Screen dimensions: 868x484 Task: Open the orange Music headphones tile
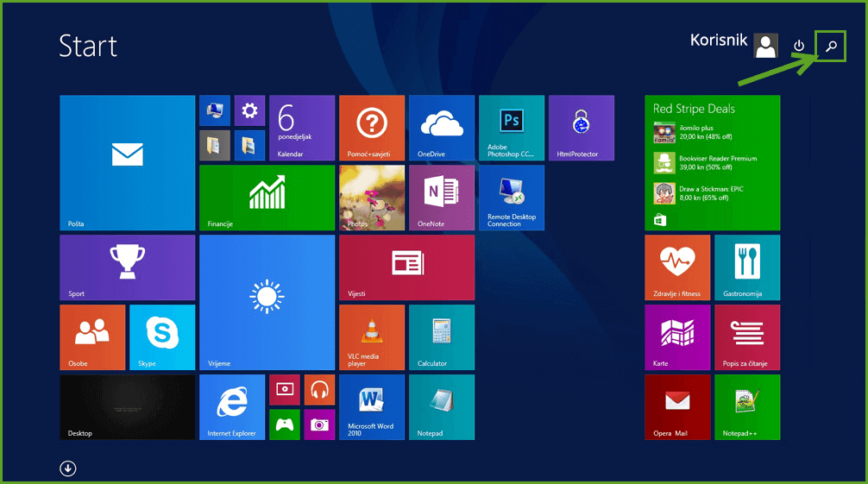[x=319, y=390]
